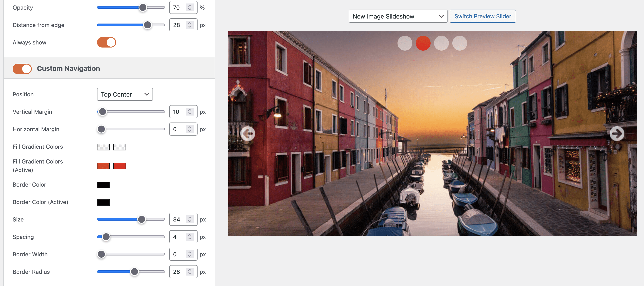The height and width of the screenshot is (286, 644).
Task: Click Opacity stepper arrows
Action: (x=190, y=7)
